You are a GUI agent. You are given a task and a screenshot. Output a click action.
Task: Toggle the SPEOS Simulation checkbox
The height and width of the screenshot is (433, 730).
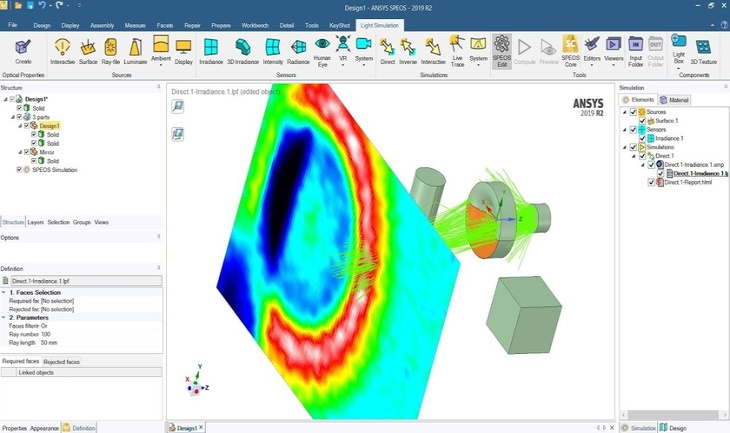click(x=19, y=170)
